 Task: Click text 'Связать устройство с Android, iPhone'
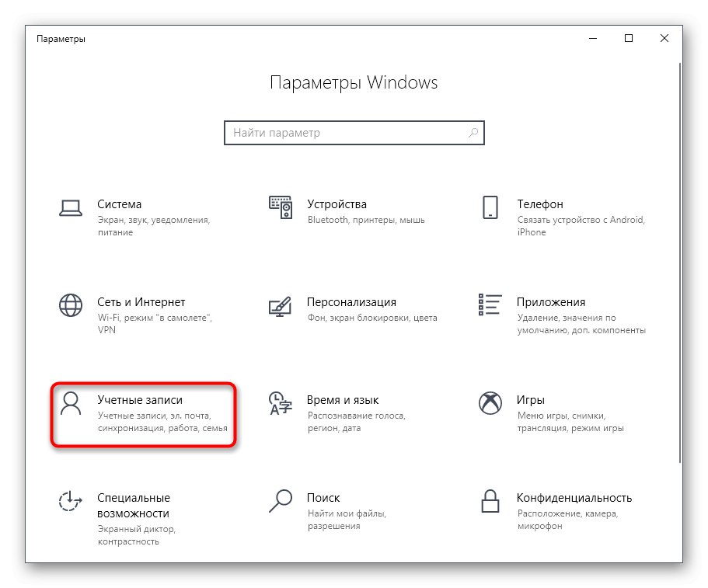click(581, 226)
